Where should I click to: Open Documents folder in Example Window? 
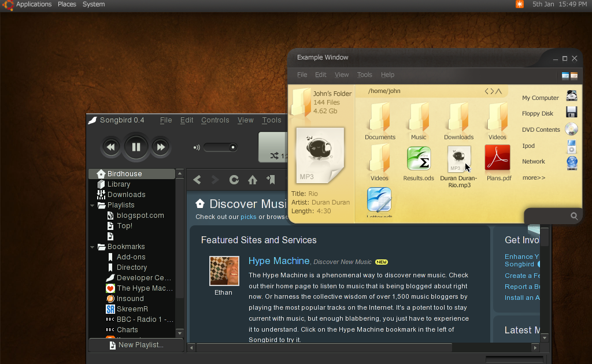[380, 121]
